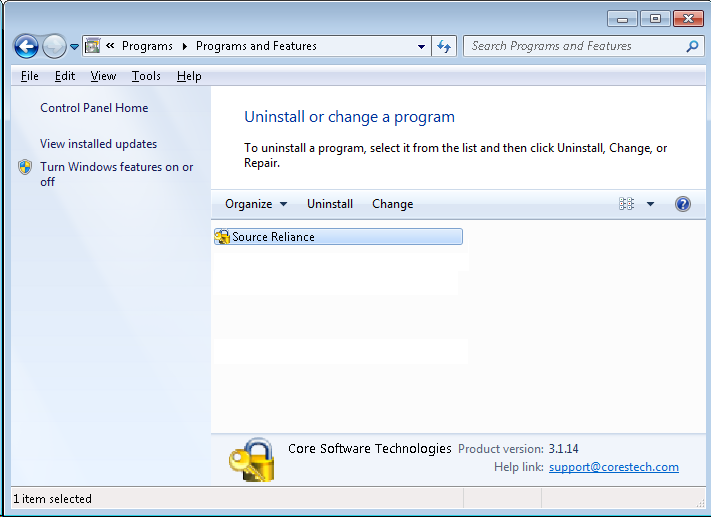
Task: Open the Help menu
Action: tap(189, 76)
